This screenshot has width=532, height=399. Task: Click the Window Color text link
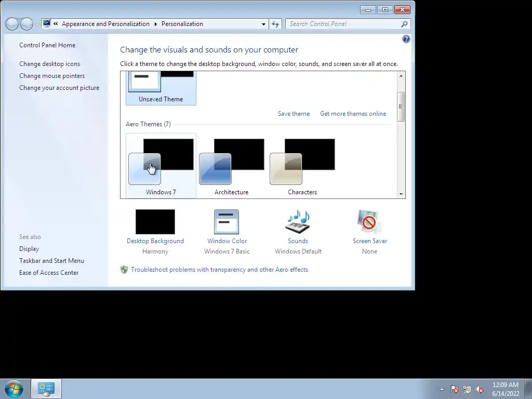click(227, 241)
